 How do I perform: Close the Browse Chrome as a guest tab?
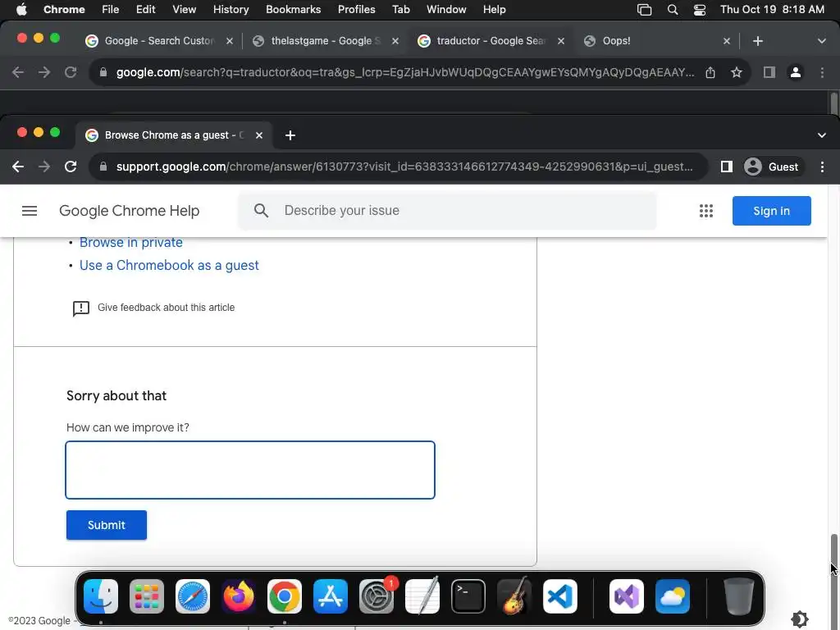coord(259,135)
